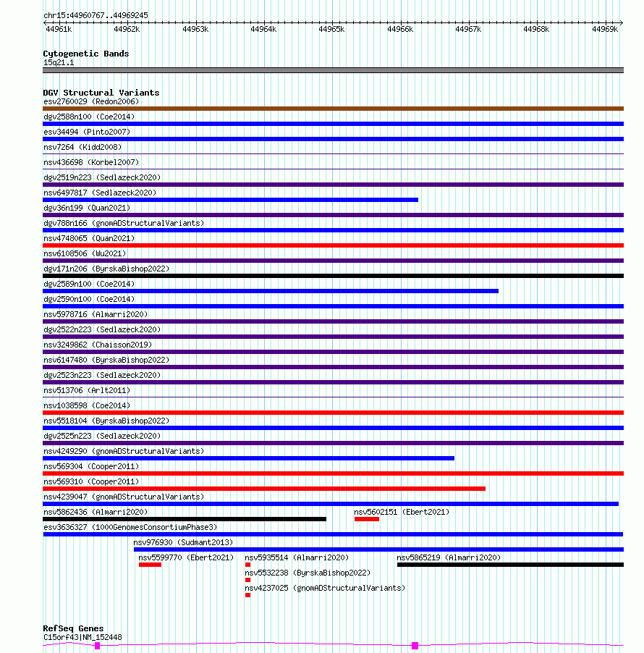Open nsv5532238 (ByrskaBishop2022) variant label
The width and height of the screenshot is (644, 653).
[308, 573]
